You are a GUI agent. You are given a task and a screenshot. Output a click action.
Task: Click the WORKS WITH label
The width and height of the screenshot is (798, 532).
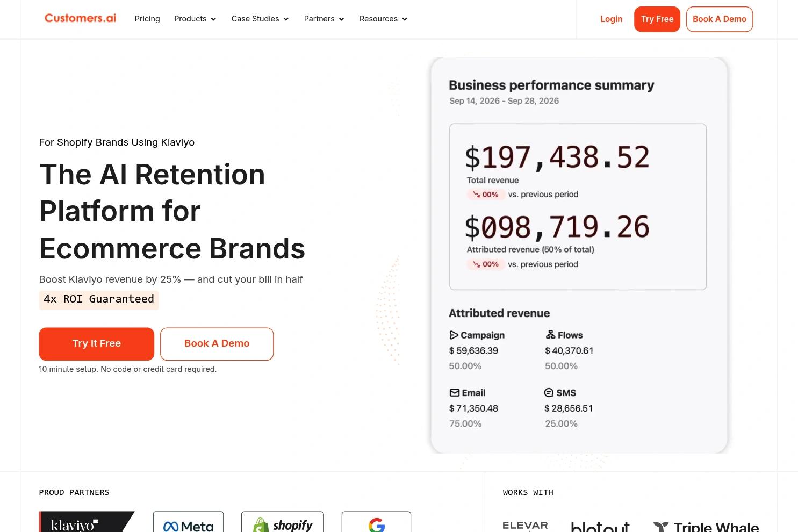coord(528,492)
